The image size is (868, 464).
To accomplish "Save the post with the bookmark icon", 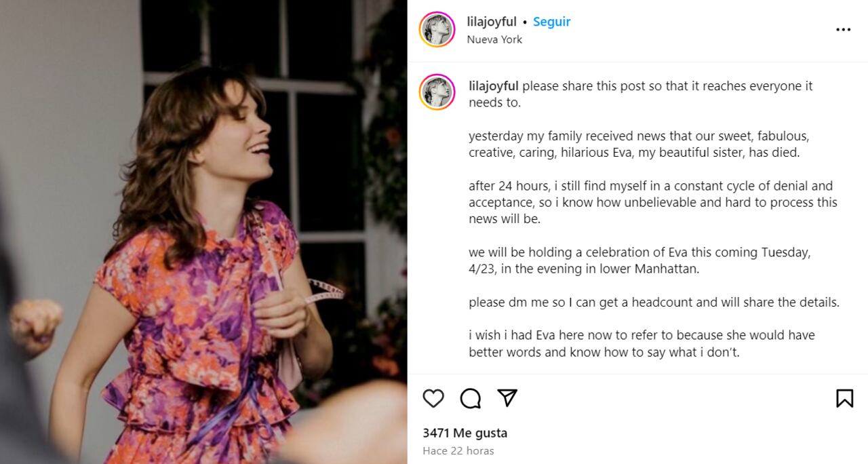I will [x=843, y=399].
